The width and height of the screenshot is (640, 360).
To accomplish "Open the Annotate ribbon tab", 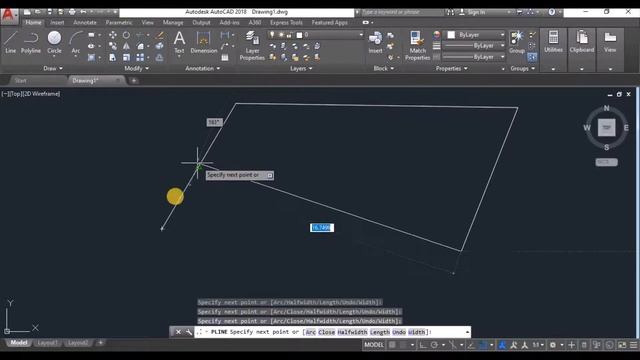I will click(x=85, y=22).
